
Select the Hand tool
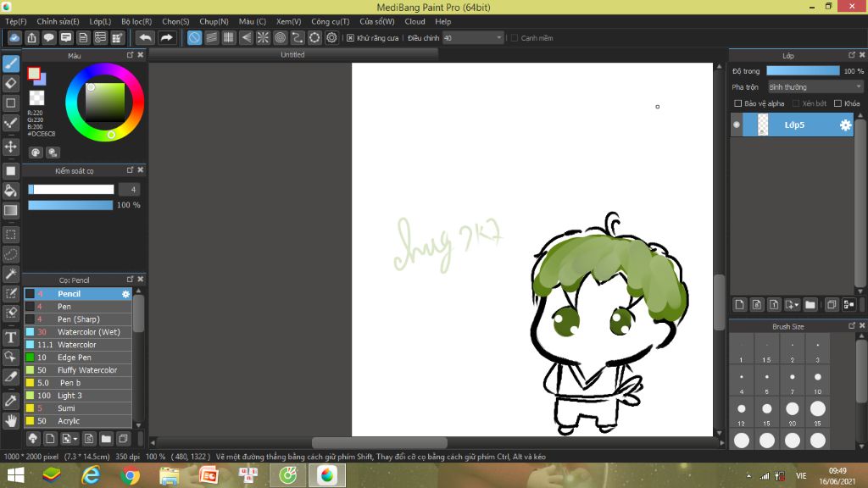pyautogui.click(x=10, y=421)
